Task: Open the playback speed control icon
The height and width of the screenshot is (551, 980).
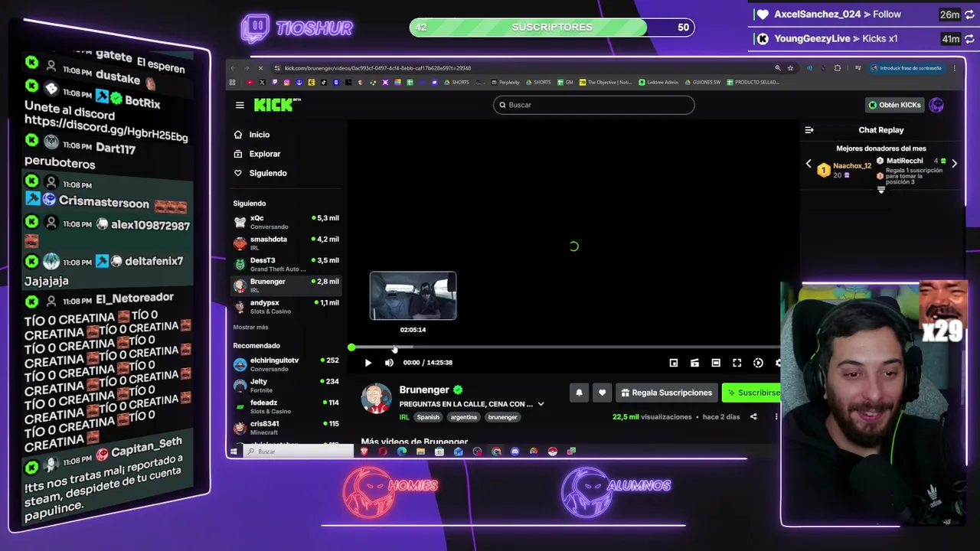Action: pyautogui.click(x=758, y=363)
